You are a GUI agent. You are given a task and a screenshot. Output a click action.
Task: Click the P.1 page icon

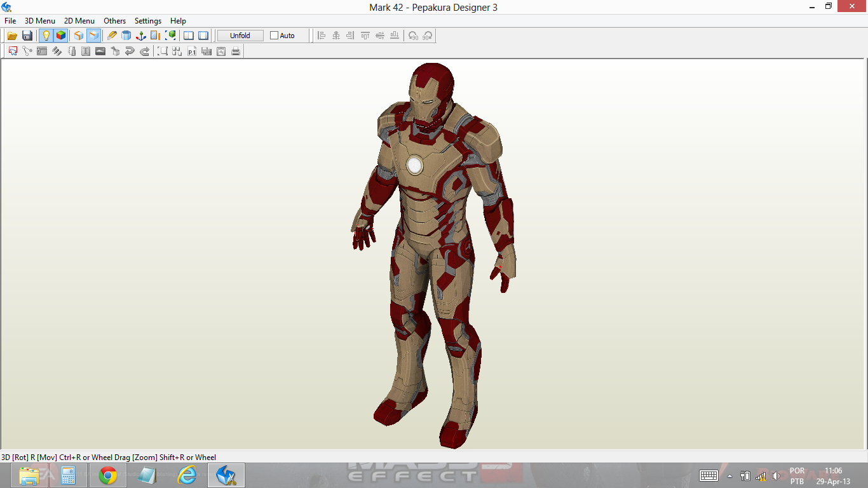[192, 51]
